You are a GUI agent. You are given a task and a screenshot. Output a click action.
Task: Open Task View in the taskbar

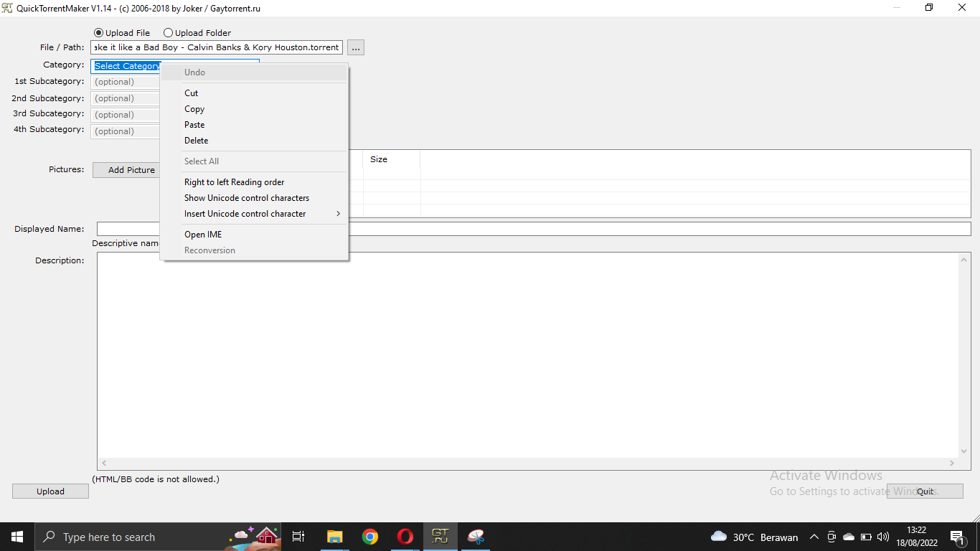click(x=298, y=537)
